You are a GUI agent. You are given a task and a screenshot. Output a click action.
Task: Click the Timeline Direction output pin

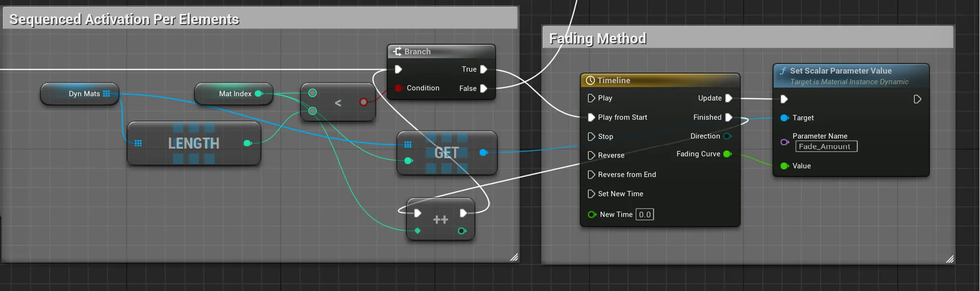(x=728, y=136)
